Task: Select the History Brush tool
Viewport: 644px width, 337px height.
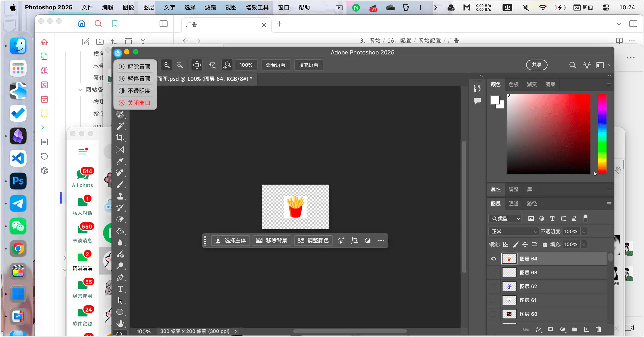Action: (x=120, y=208)
